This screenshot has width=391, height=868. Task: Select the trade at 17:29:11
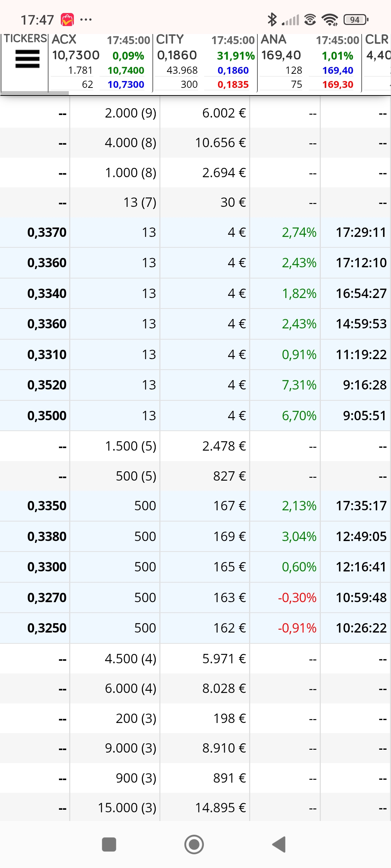195,232
